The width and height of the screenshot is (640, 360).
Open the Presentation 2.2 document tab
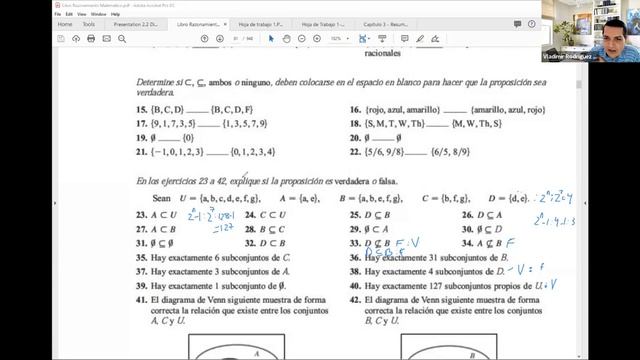pos(136,24)
